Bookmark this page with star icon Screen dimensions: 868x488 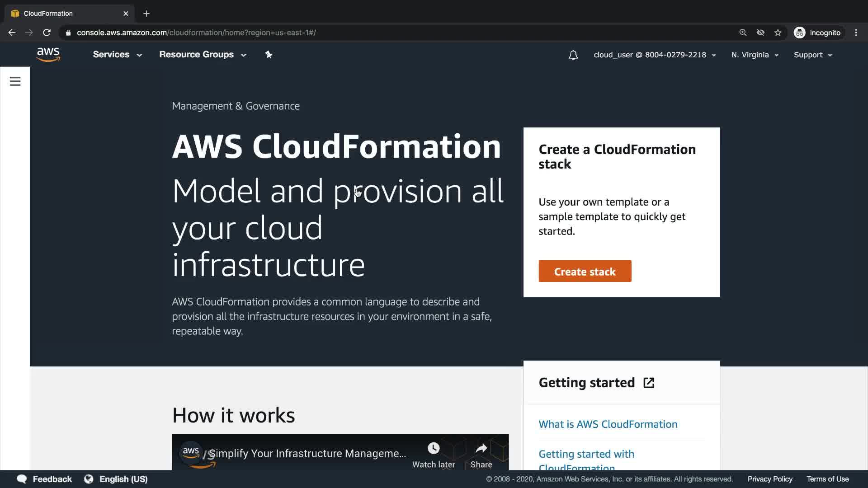point(778,33)
